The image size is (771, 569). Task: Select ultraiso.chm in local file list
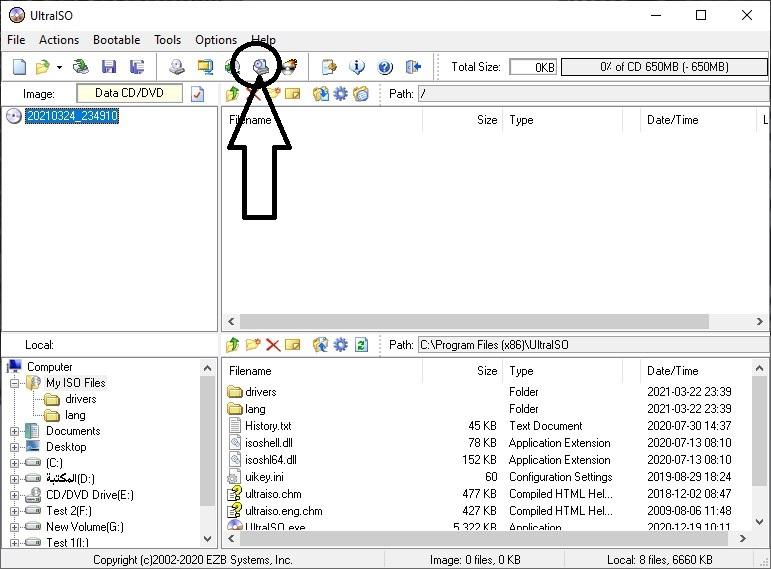pyautogui.click(x=273, y=494)
